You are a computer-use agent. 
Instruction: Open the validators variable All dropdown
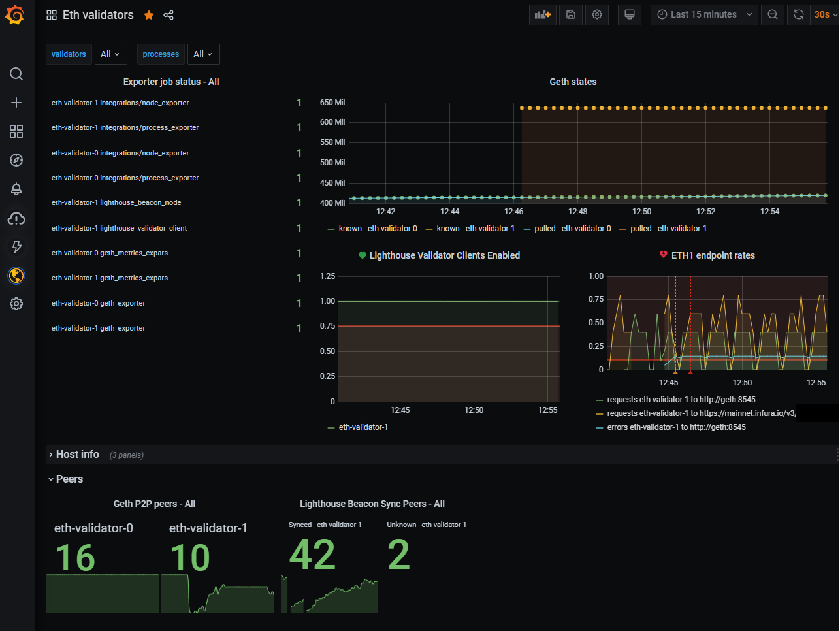[110, 54]
